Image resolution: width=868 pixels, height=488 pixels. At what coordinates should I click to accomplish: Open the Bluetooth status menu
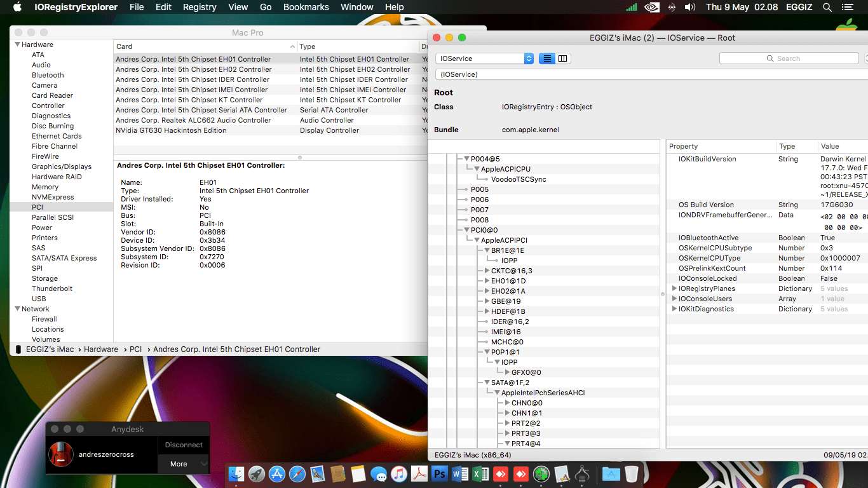point(672,8)
